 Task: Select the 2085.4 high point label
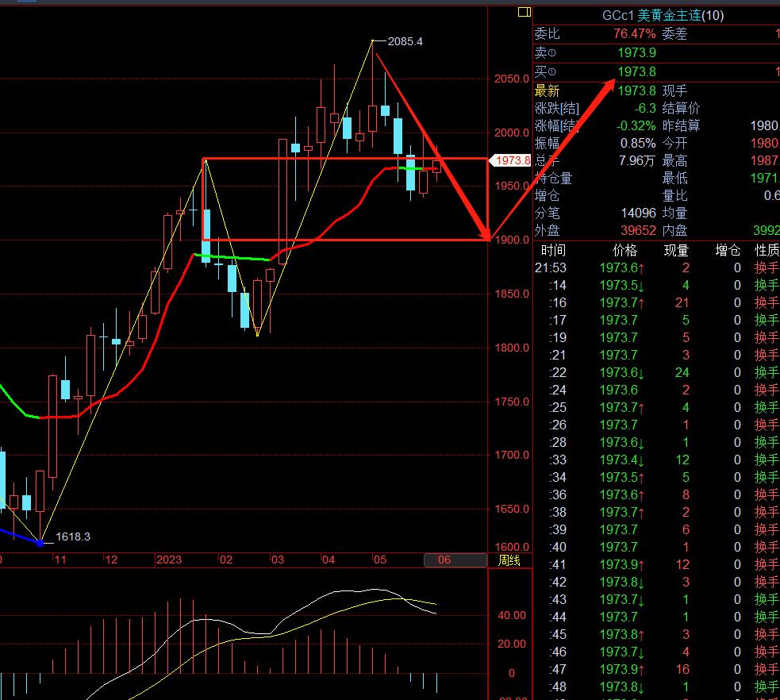(x=405, y=41)
